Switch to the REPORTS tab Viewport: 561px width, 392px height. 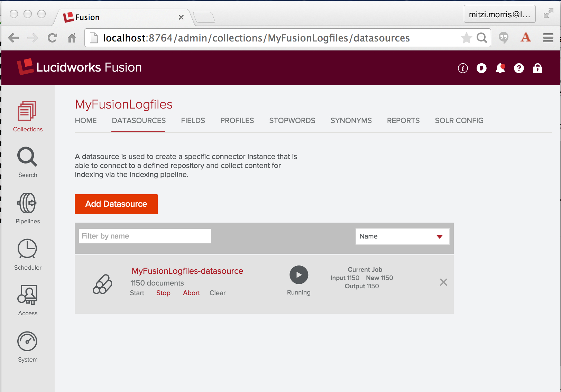[x=403, y=121]
